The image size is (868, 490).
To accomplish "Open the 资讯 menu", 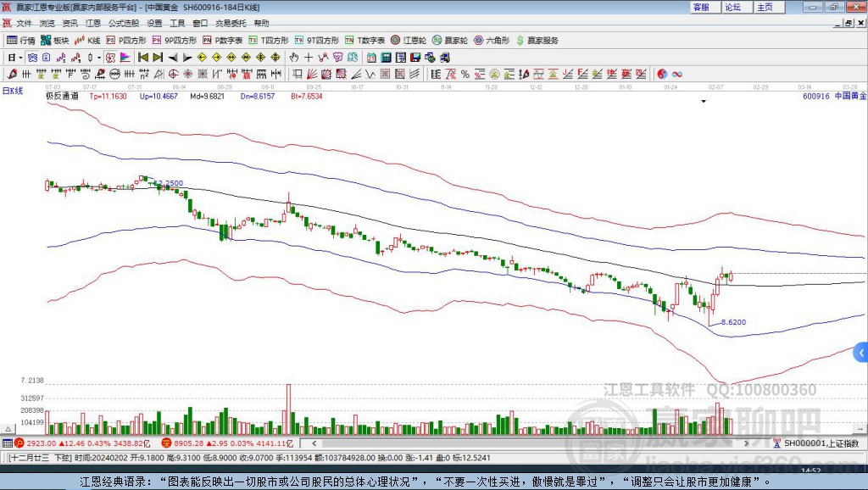I will click(x=70, y=23).
